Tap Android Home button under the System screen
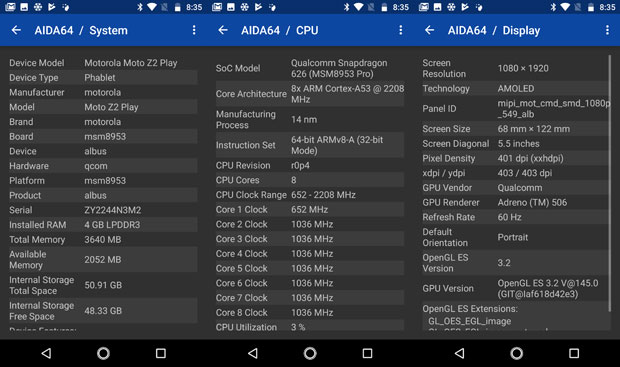This screenshot has width=620, height=367. point(104,353)
